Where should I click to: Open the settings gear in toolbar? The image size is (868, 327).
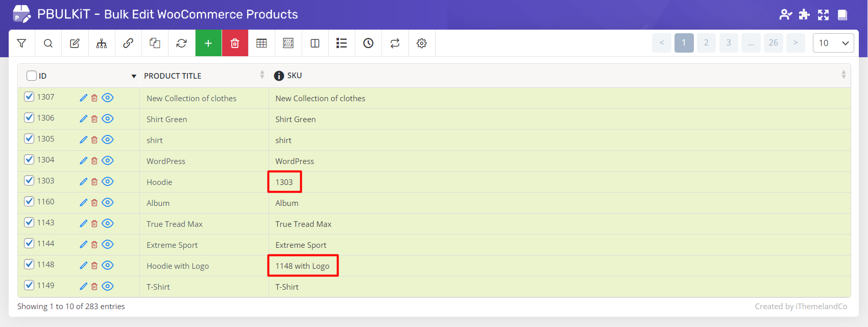[421, 43]
